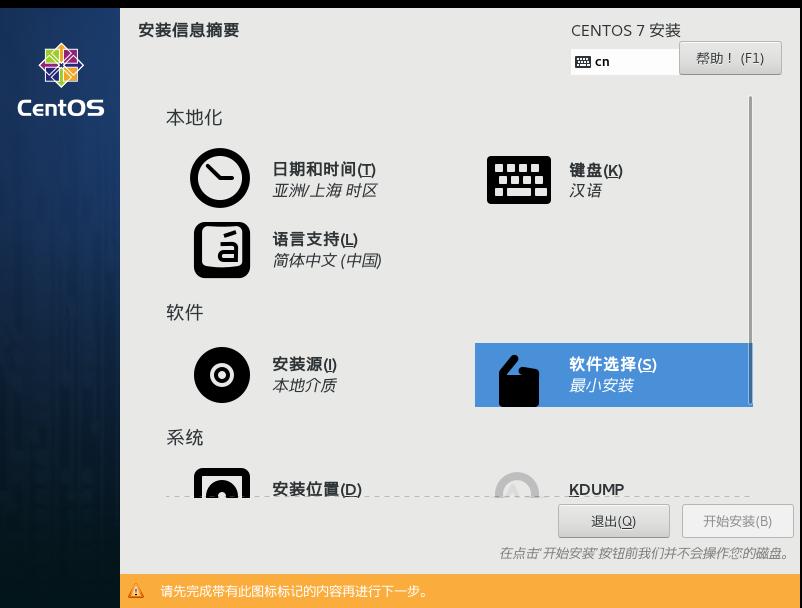This screenshot has width=802, height=608.
Task: Open the 安装源 installation source icon
Action: click(x=220, y=375)
